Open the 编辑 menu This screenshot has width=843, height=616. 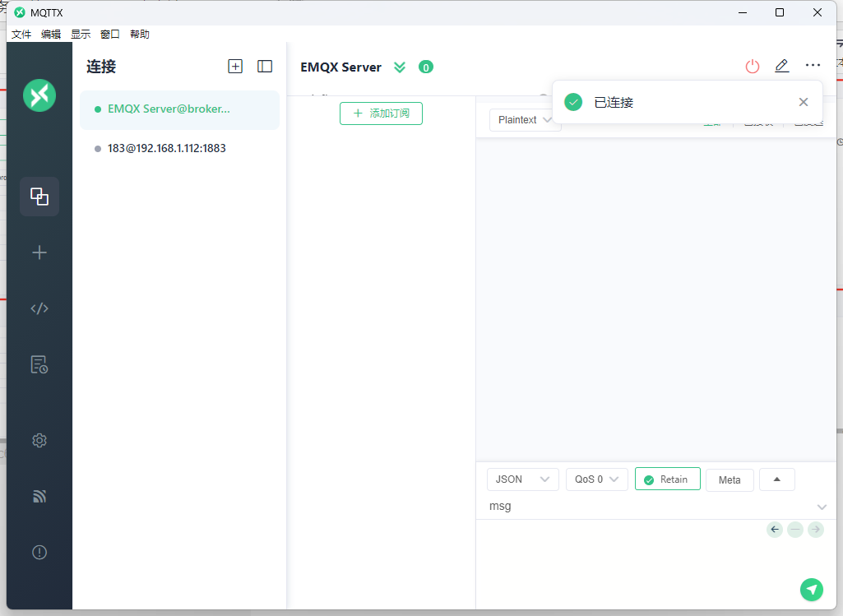click(51, 35)
